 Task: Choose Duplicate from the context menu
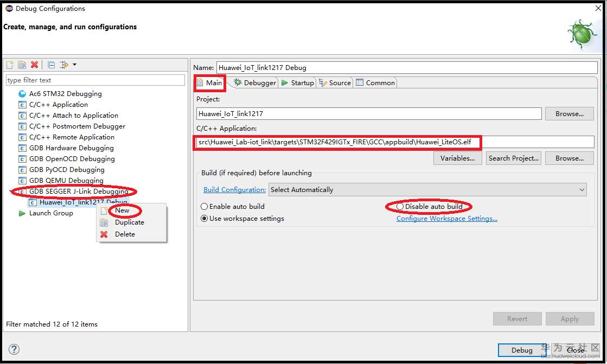pos(129,222)
